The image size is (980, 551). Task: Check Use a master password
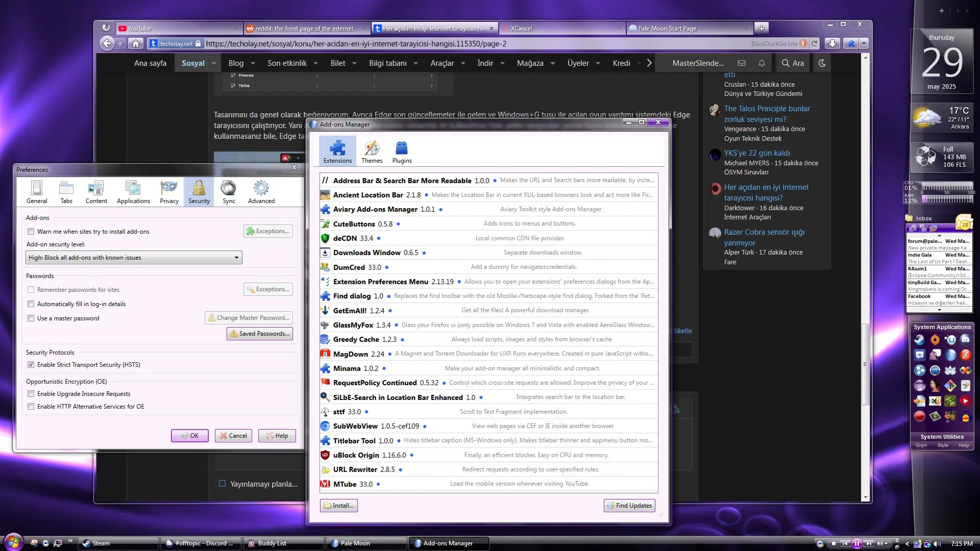tap(31, 318)
